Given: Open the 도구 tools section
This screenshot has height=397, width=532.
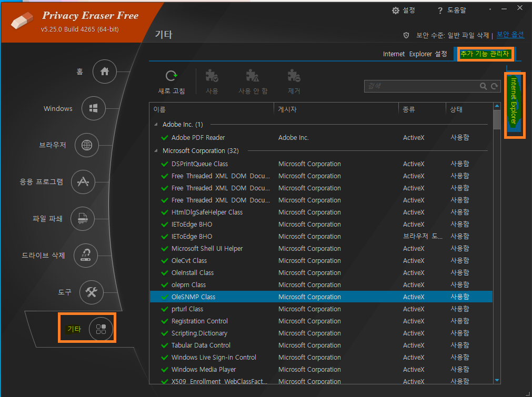Looking at the screenshot, I should click(91, 292).
